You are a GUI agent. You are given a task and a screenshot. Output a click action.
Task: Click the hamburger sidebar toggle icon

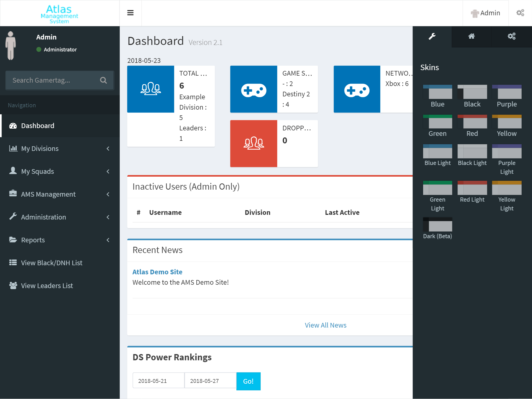coord(130,13)
